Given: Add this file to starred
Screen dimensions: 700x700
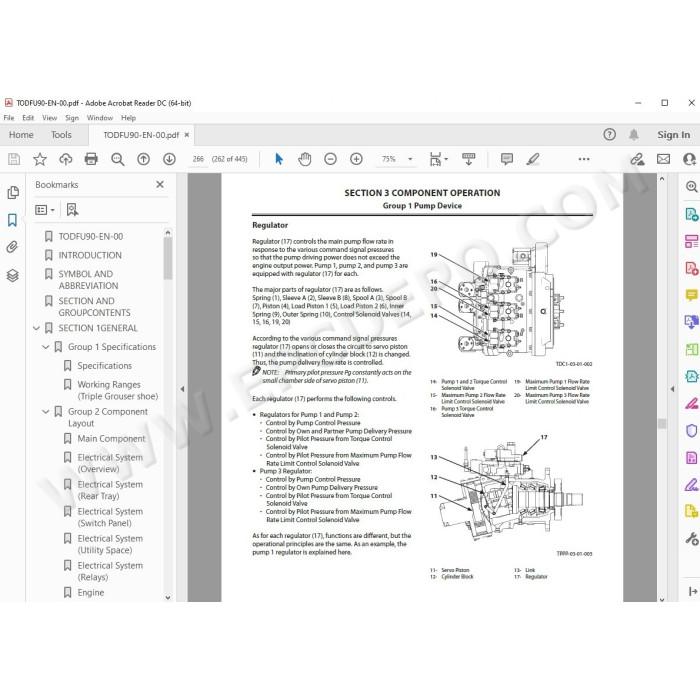Looking at the screenshot, I should 40,159.
